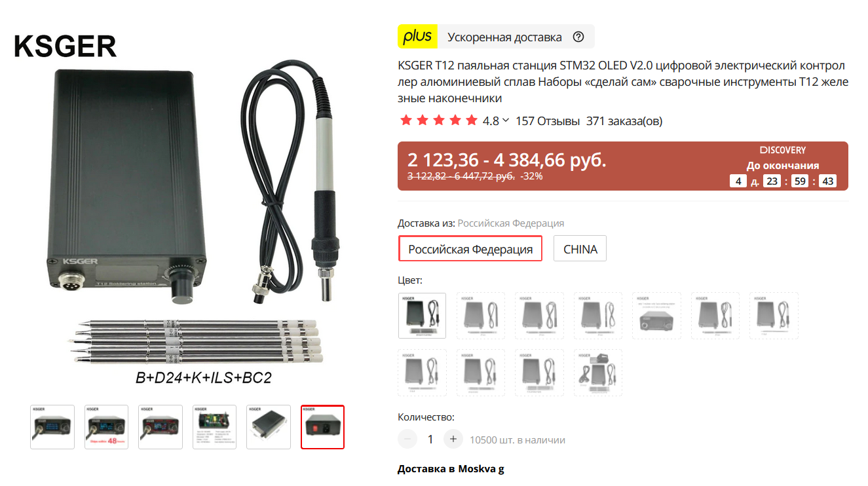Open the 157 Отзывы reviews link
This screenshot has width=868, height=486.
[548, 121]
